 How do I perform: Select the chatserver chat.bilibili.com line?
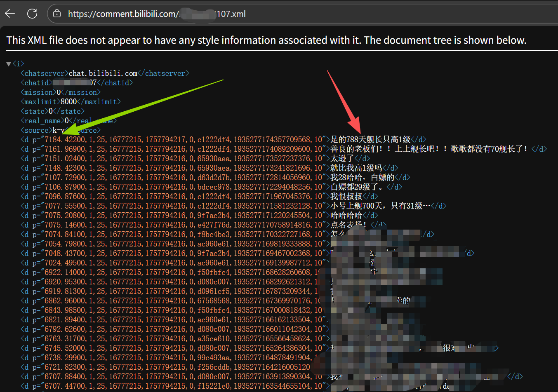coord(105,73)
